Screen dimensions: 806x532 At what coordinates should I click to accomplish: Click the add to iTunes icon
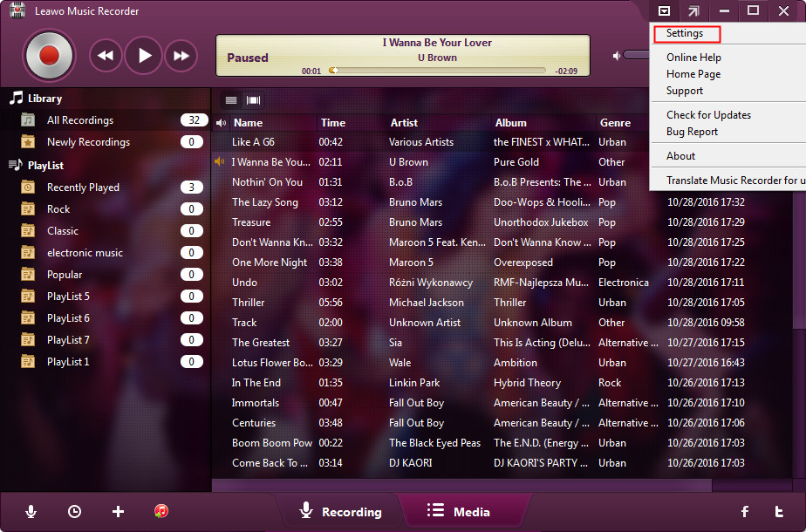click(161, 512)
